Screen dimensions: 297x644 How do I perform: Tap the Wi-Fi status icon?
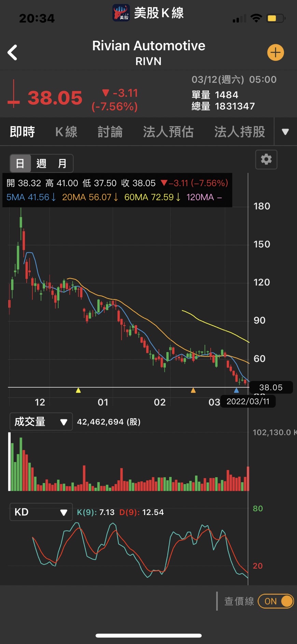pos(256,18)
